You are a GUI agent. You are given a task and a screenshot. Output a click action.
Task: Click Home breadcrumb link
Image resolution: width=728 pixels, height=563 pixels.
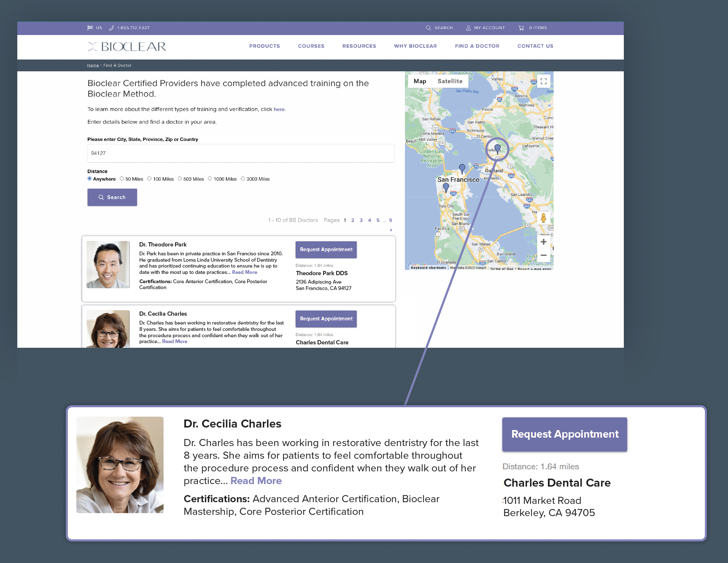click(x=93, y=65)
